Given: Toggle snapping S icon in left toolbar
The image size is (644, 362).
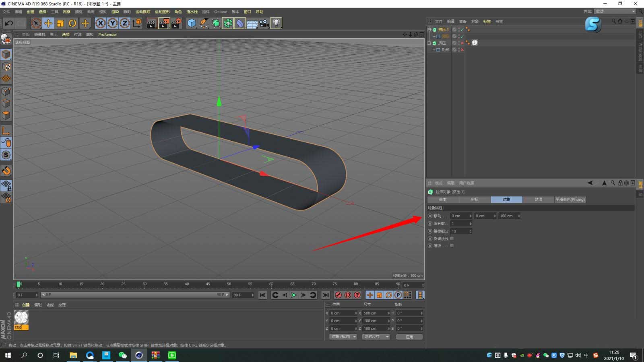Looking at the screenshot, I should click(6, 155).
